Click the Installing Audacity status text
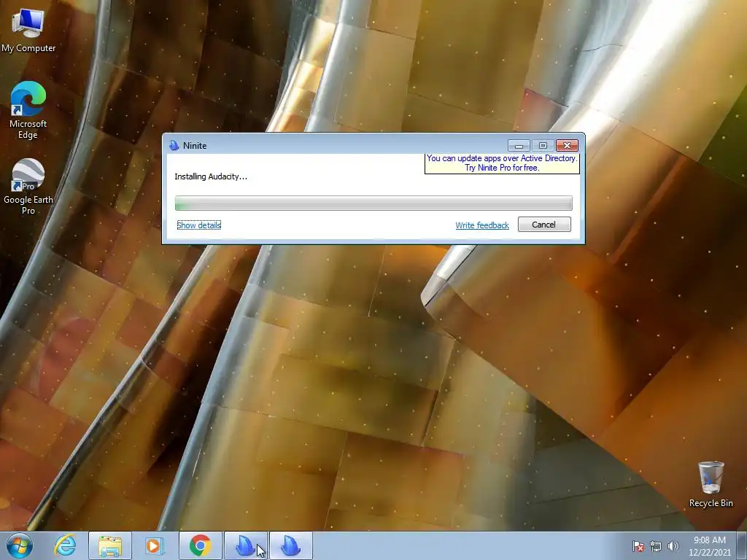 pos(211,176)
